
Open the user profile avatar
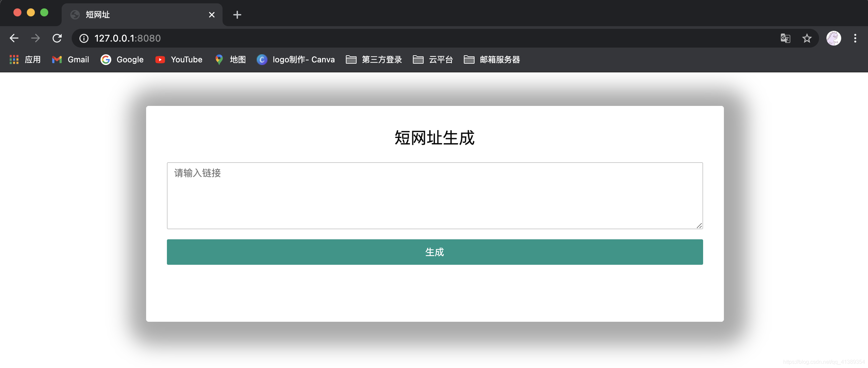[x=833, y=38]
